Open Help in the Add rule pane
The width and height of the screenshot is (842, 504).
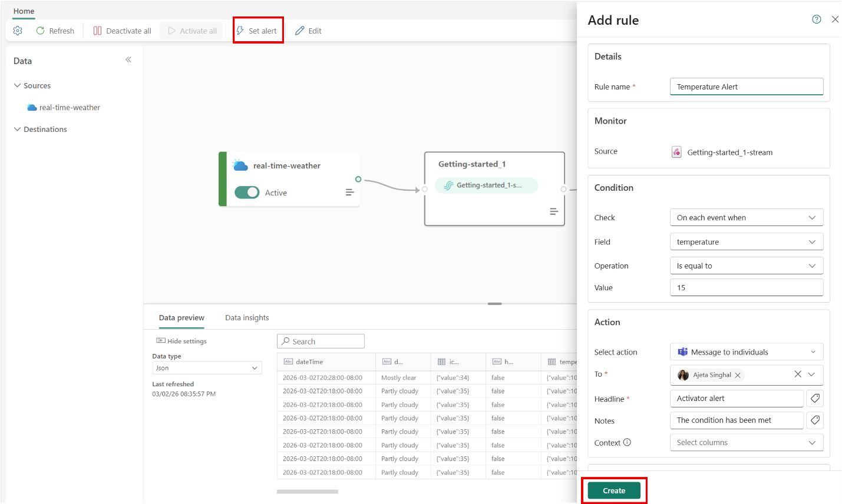[x=816, y=19]
